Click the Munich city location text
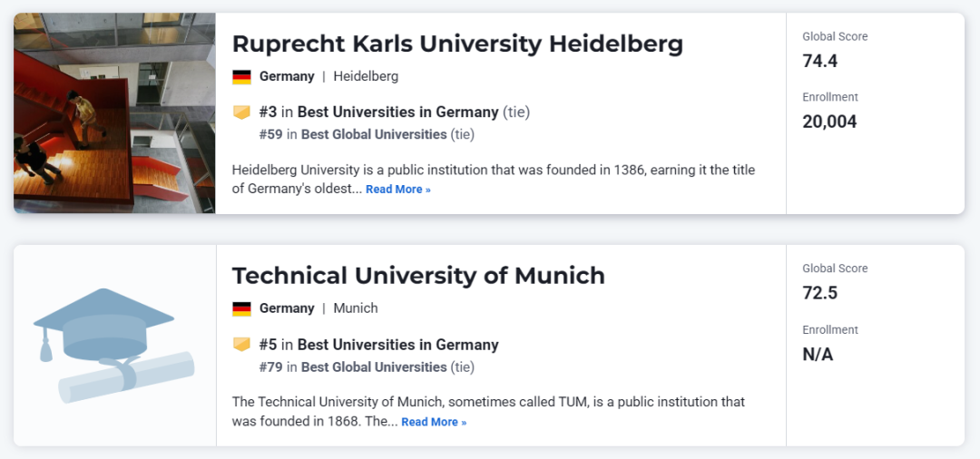 click(356, 308)
